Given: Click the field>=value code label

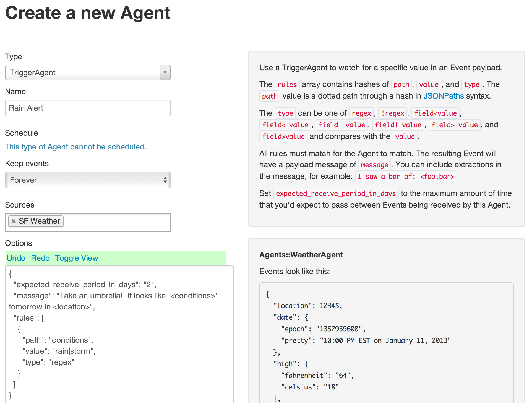Looking at the screenshot, I should pos(455,125).
